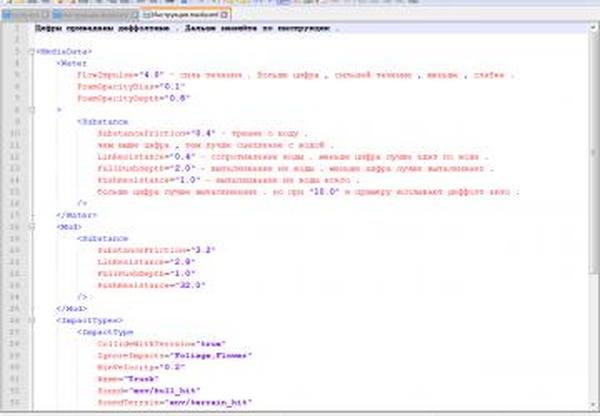Click the vertical scrollbar on the right
Image resolution: width=600 pixels, height=416 pixels.
point(593,200)
